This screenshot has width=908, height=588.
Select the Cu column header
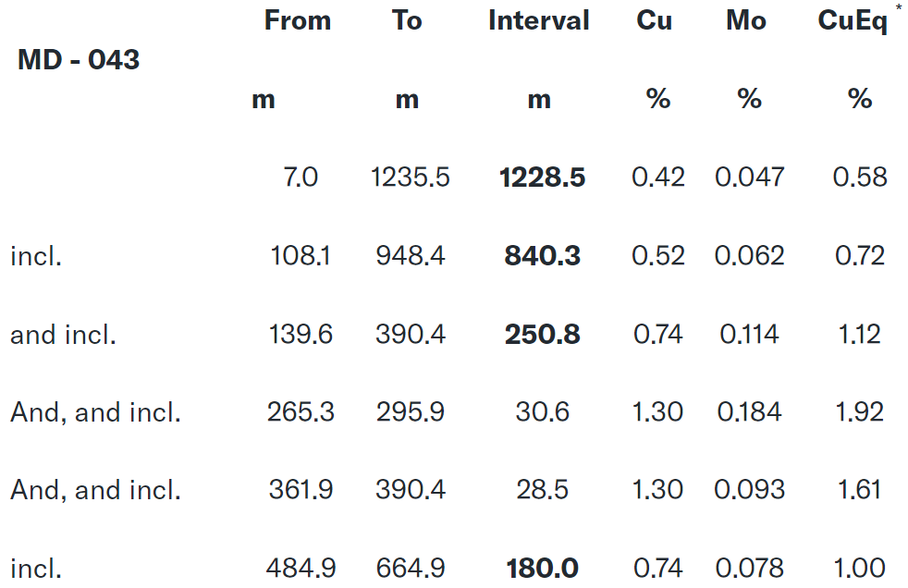pos(655,21)
